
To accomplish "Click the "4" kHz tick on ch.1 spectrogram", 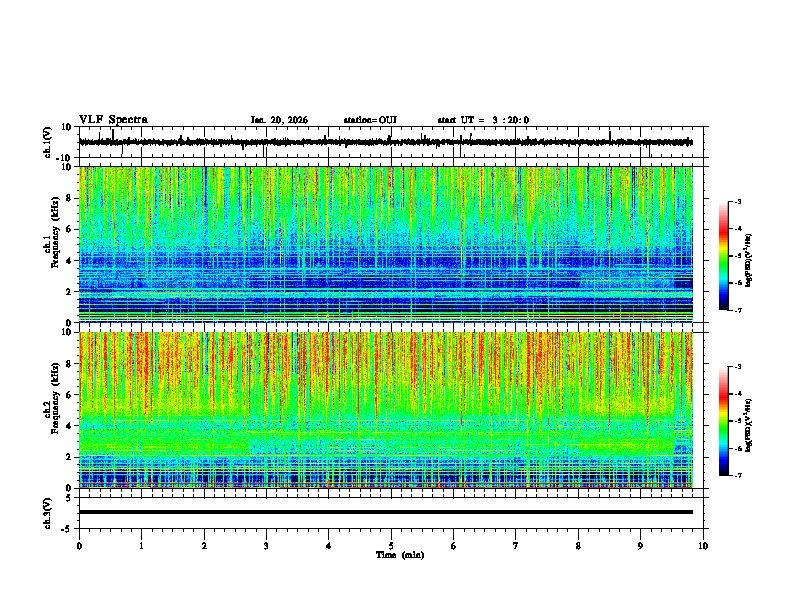I will coord(69,261).
